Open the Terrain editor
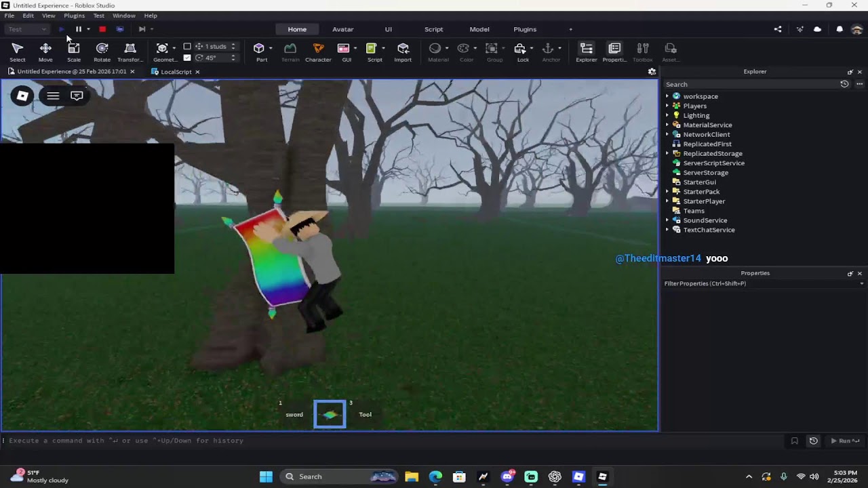This screenshot has height=488, width=868. point(290,52)
